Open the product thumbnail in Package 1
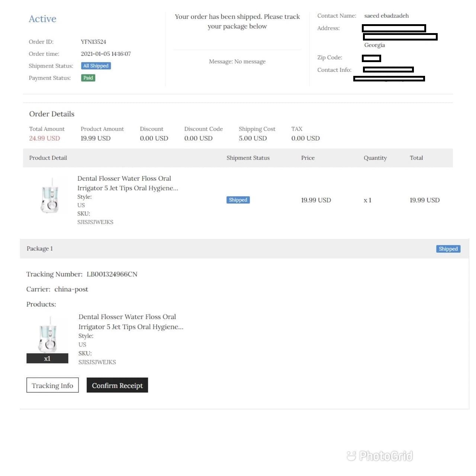476x476 pixels. (47, 335)
